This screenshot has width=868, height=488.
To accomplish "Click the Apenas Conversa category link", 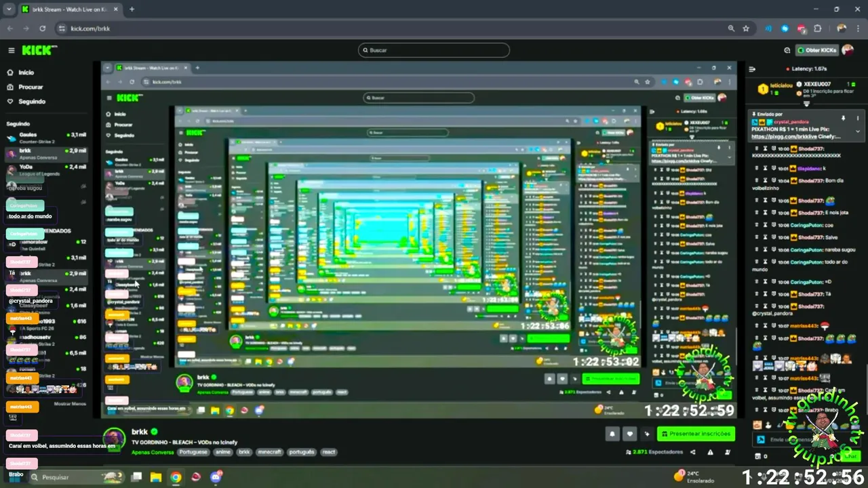I will [153, 452].
